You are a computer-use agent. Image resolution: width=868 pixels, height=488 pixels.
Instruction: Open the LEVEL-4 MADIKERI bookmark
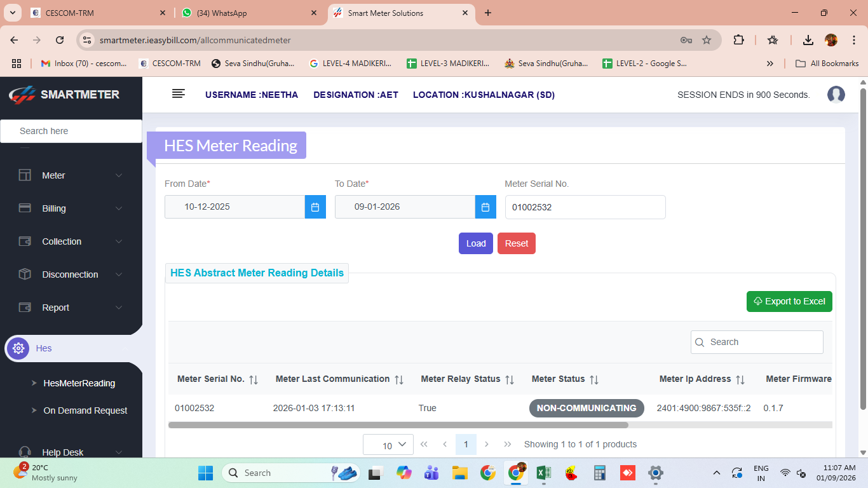(350, 64)
